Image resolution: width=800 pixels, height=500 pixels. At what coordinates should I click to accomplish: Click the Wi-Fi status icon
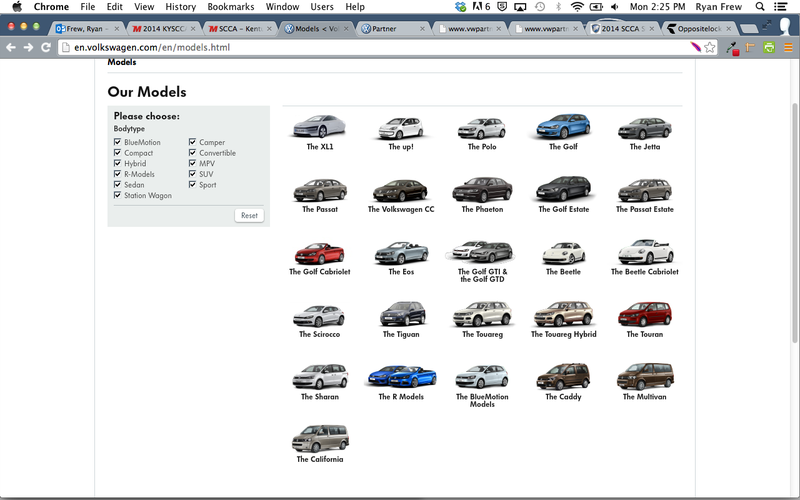coord(577,7)
